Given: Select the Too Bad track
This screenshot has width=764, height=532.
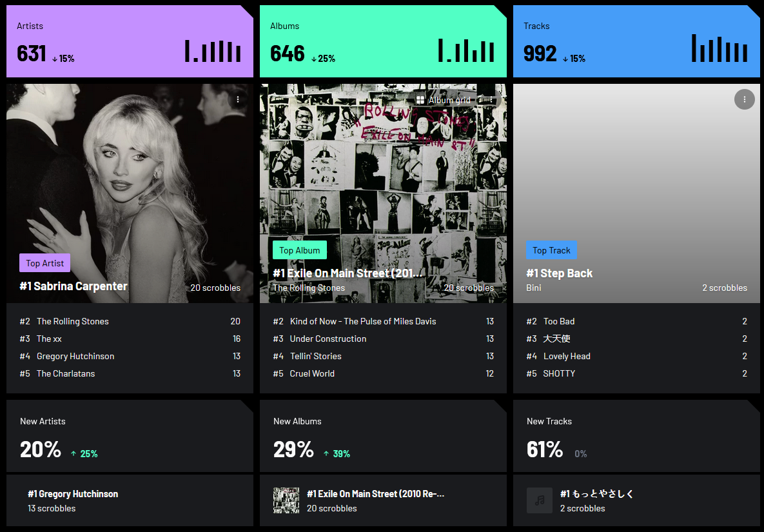Looking at the screenshot, I should pos(559,321).
